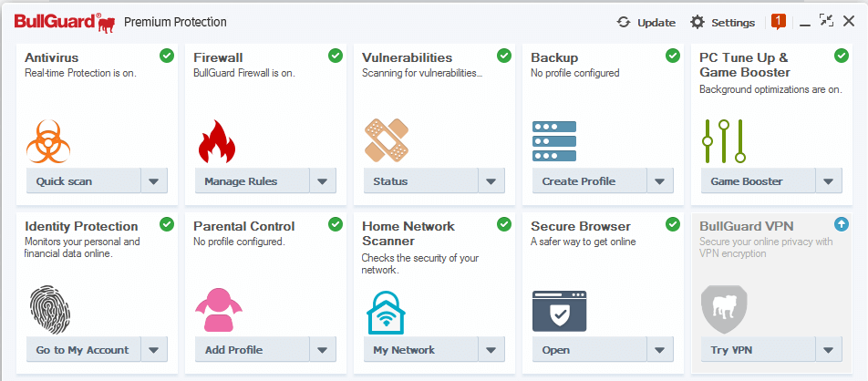This screenshot has width=868, height=381.
Task: Click the Secure Browser shield window icon
Action: click(x=559, y=311)
